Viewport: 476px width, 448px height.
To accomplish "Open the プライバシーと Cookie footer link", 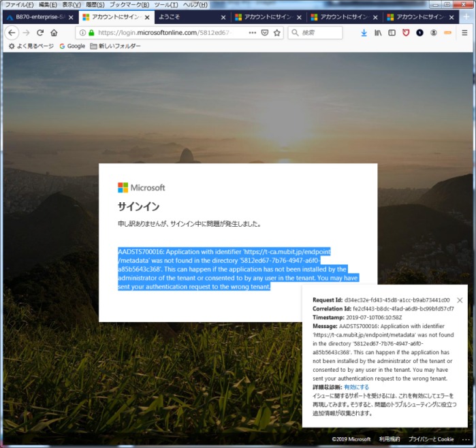I will (x=431, y=439).
